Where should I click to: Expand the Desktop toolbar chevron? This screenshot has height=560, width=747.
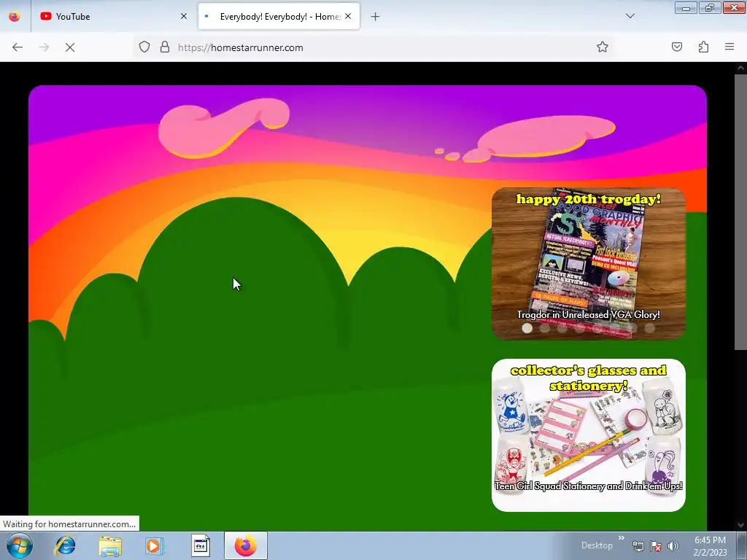pos(622,538)
